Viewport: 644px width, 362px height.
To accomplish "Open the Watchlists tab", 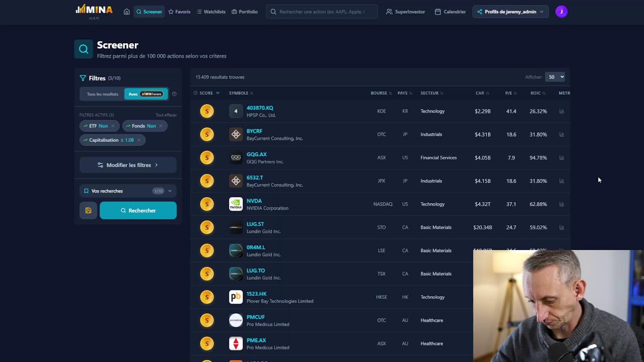I will click(x=211, y=12).
